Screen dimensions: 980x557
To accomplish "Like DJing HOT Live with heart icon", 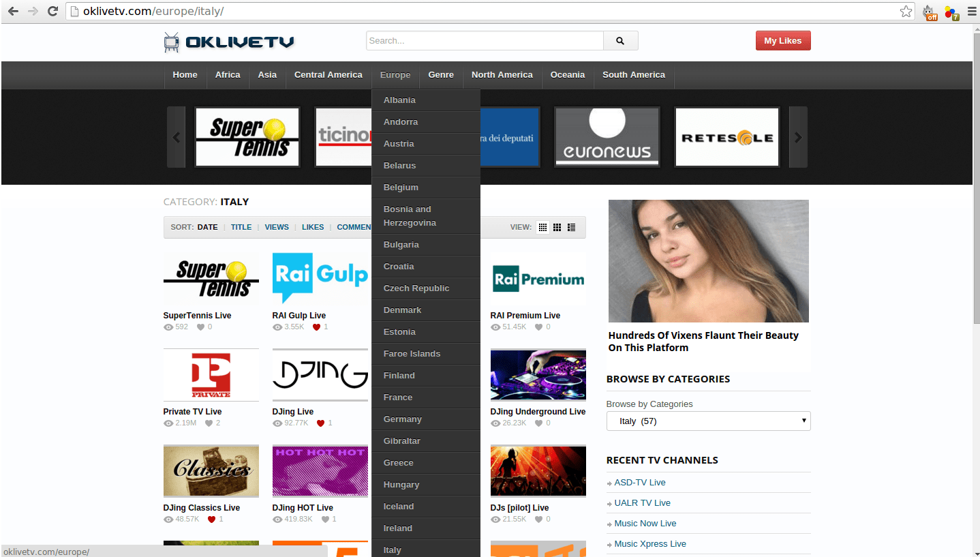I will tap(324, 520).
